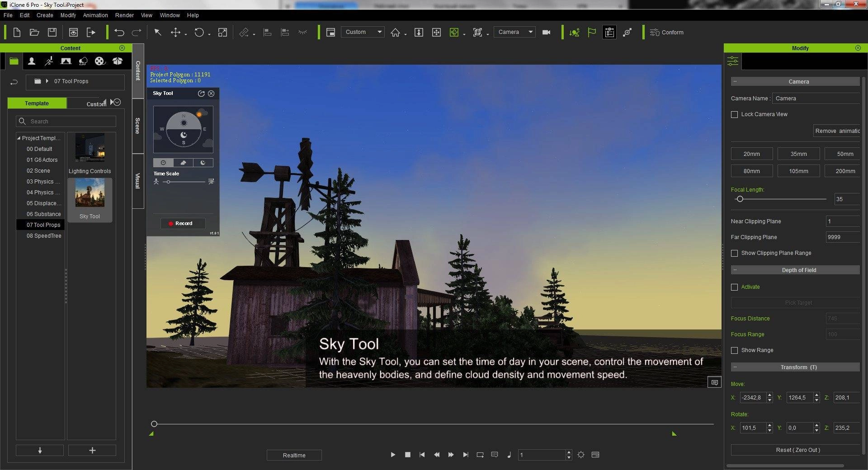Expand the 07 Tool Props path breadcrumb arrow
Viewport: 868px width, 470px height.
[47, 81]
